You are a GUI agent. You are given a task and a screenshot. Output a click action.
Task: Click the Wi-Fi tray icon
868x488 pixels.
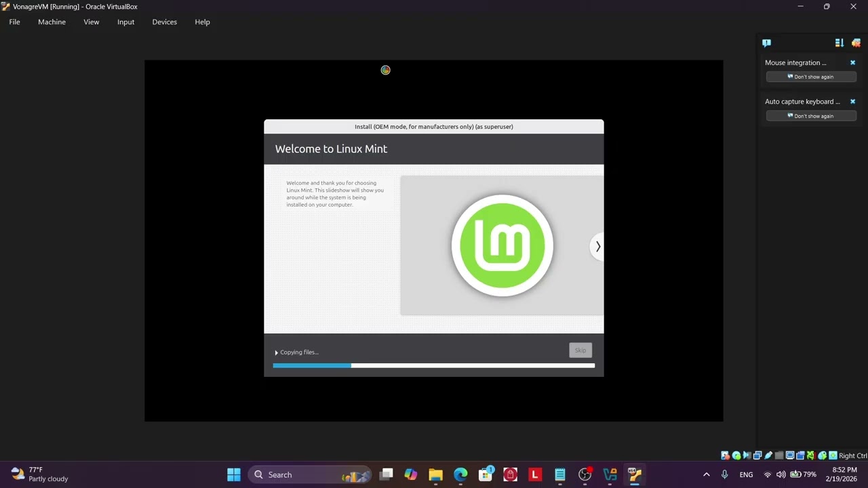click(x=768, y=474)
